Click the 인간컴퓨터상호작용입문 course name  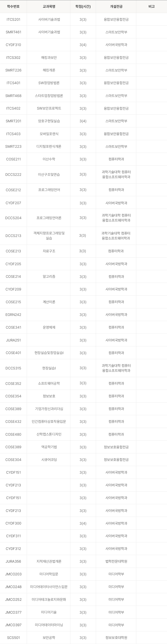(49, 421)
